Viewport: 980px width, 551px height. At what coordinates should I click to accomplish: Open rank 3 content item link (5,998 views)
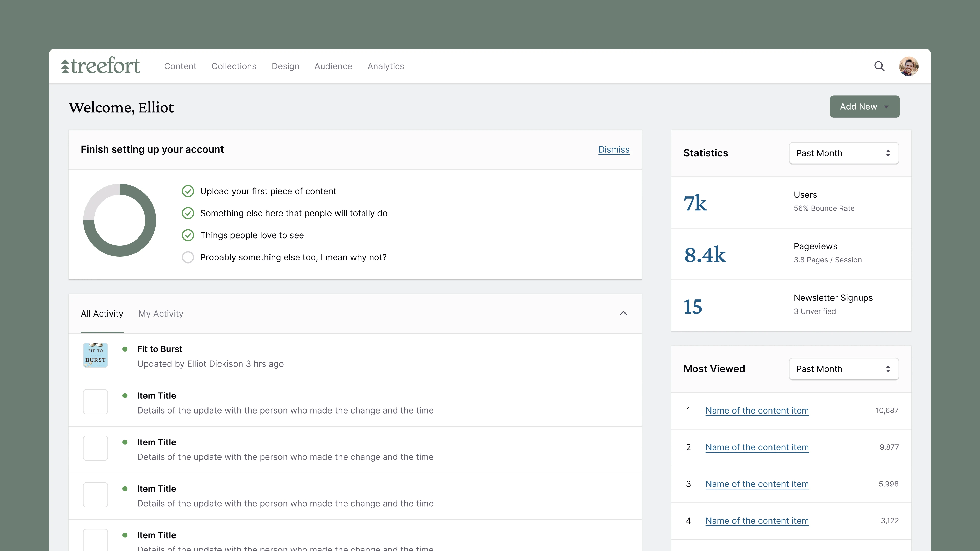tap(757, 484)
